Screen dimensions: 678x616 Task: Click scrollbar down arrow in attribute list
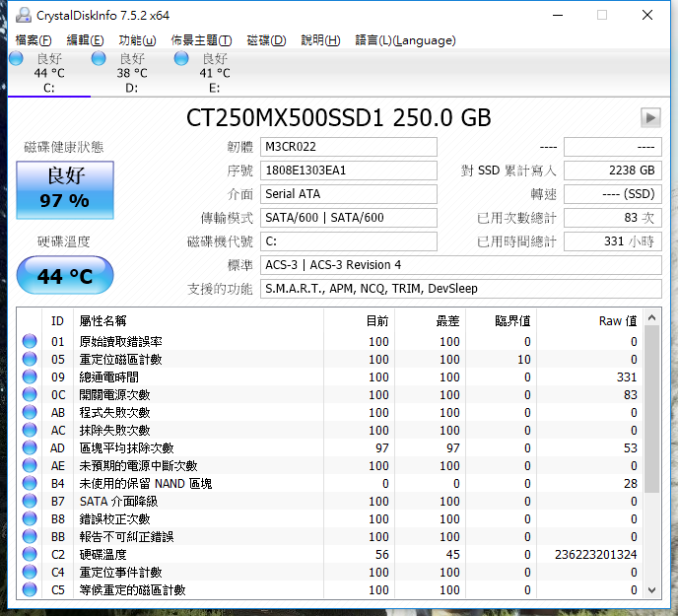click(652, 590)
